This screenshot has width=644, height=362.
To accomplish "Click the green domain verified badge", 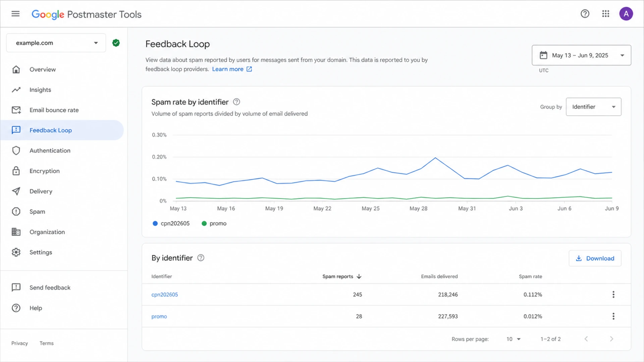I will click(x=116, y=43).
